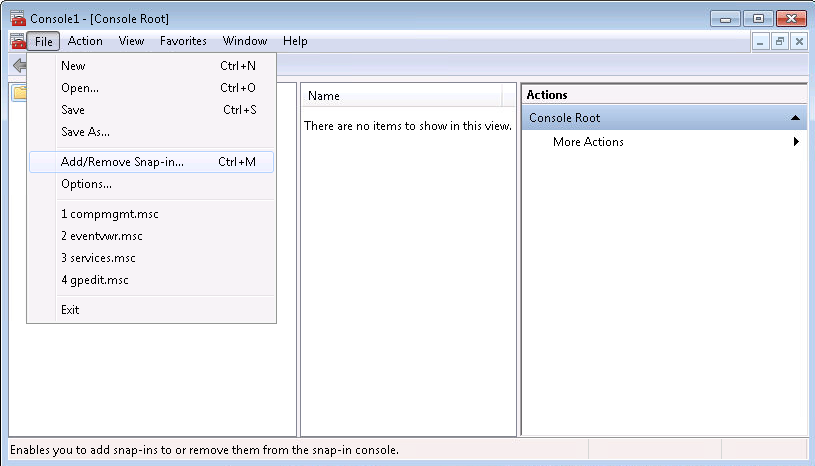Maximize the Console1 main window
The image size is (815, 466).
pos(758,18)
